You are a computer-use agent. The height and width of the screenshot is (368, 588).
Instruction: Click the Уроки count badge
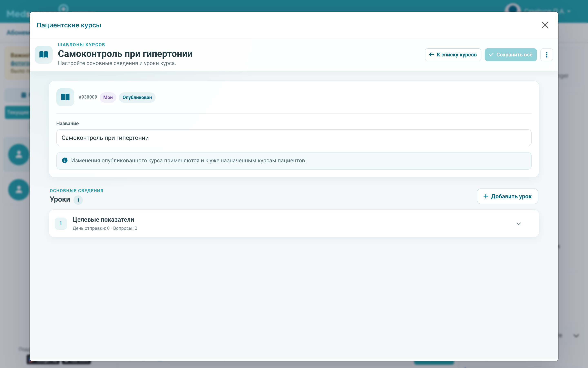pyautogui.click(x=78, y=200)
